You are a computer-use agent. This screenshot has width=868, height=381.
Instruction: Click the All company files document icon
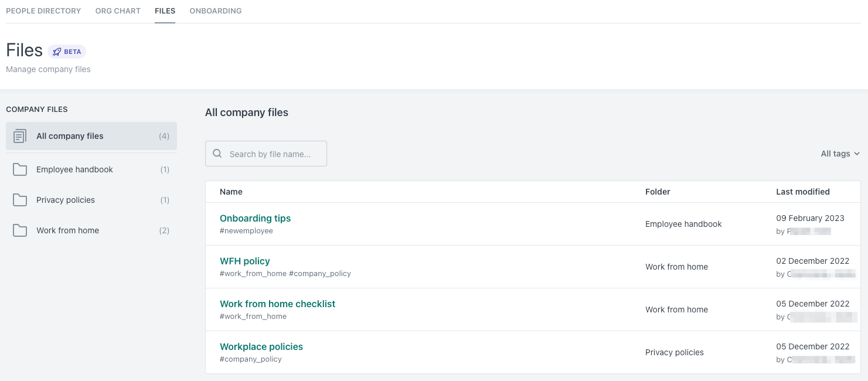[20, 135]
